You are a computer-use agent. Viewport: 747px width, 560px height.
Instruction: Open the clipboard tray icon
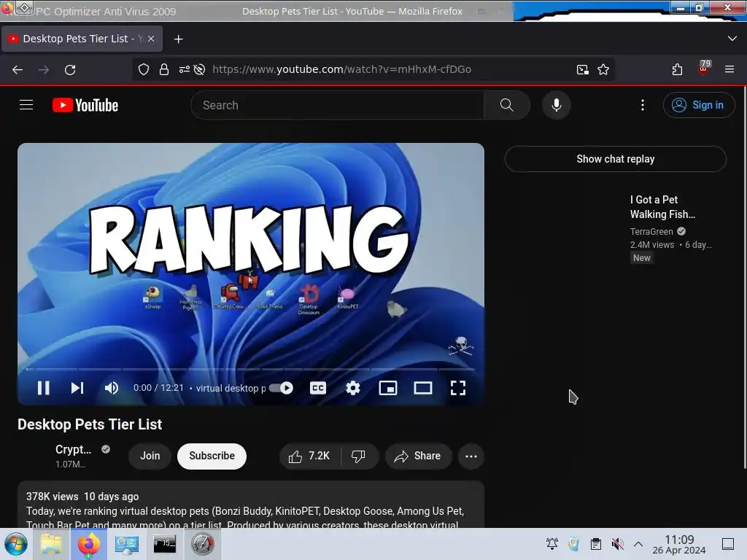(x=595, y=544)
